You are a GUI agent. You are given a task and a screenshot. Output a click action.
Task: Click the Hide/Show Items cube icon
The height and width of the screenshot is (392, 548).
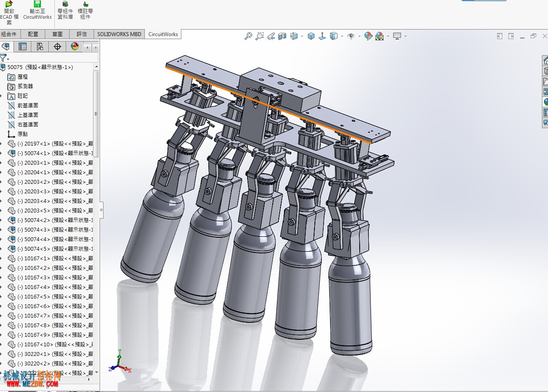(x=334, y=36)
